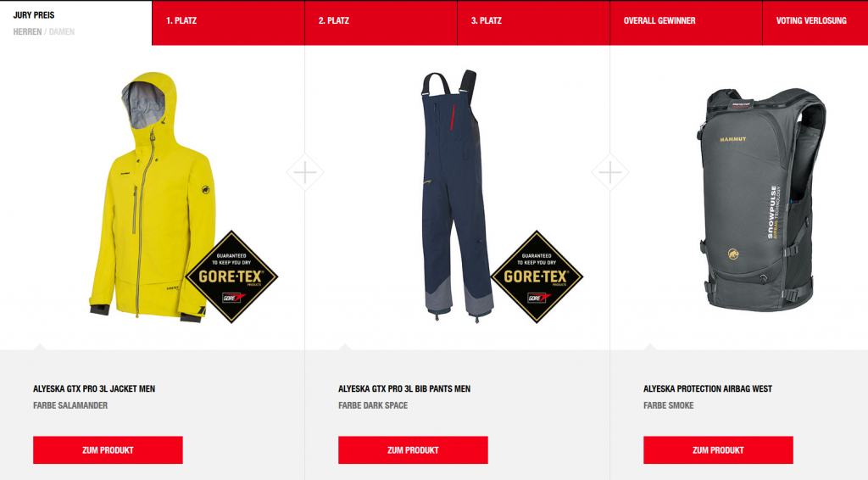Switch to the 1. Platz tab

(228, 23)
